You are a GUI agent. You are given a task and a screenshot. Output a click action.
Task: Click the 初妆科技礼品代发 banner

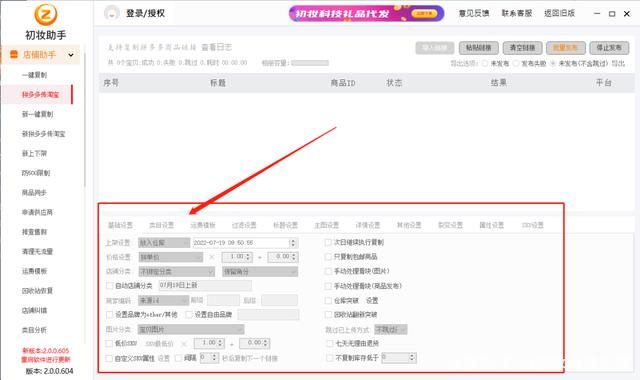pos(366,13)
